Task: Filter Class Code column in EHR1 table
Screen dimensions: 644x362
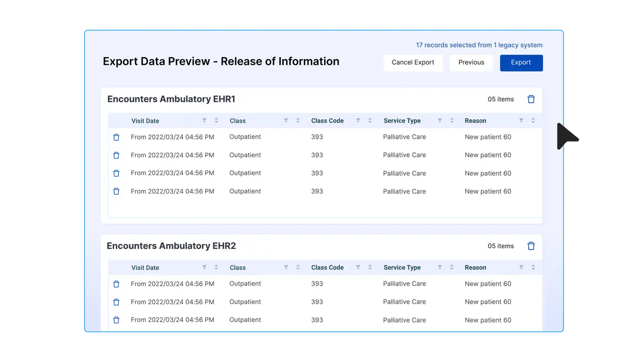Action: tap(358, 121)
